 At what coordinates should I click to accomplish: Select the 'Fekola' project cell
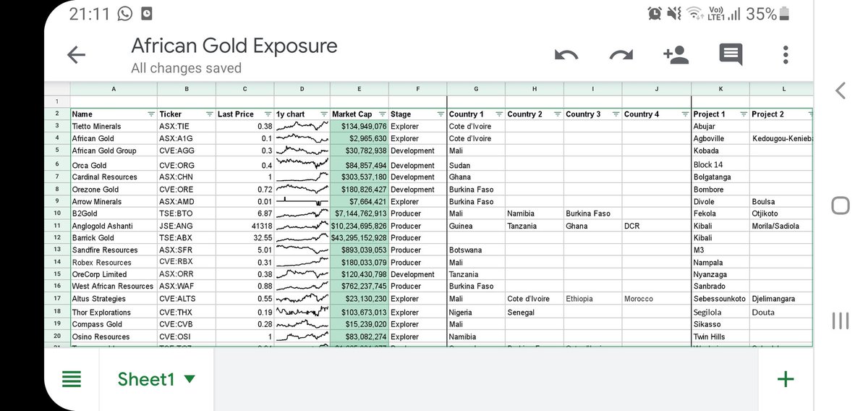click(x=720, y=214)
